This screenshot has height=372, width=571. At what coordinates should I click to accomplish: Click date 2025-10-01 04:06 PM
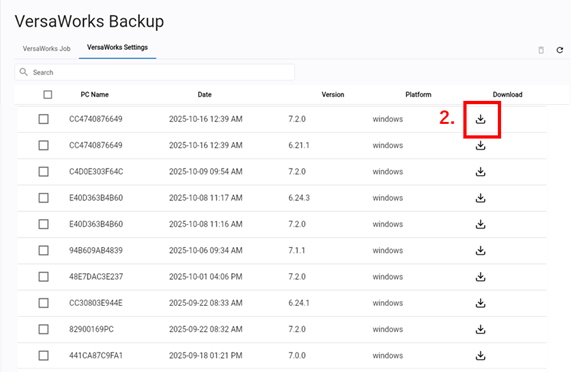(x=206, y=277)
